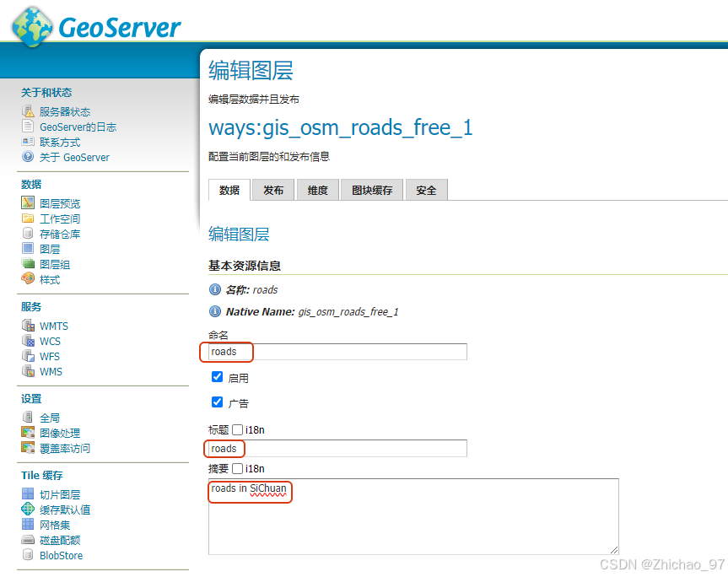The height and width of the screenshot is (577, 728).
Task: Go to 工作空间 page
Action: (x=60, y=219)
